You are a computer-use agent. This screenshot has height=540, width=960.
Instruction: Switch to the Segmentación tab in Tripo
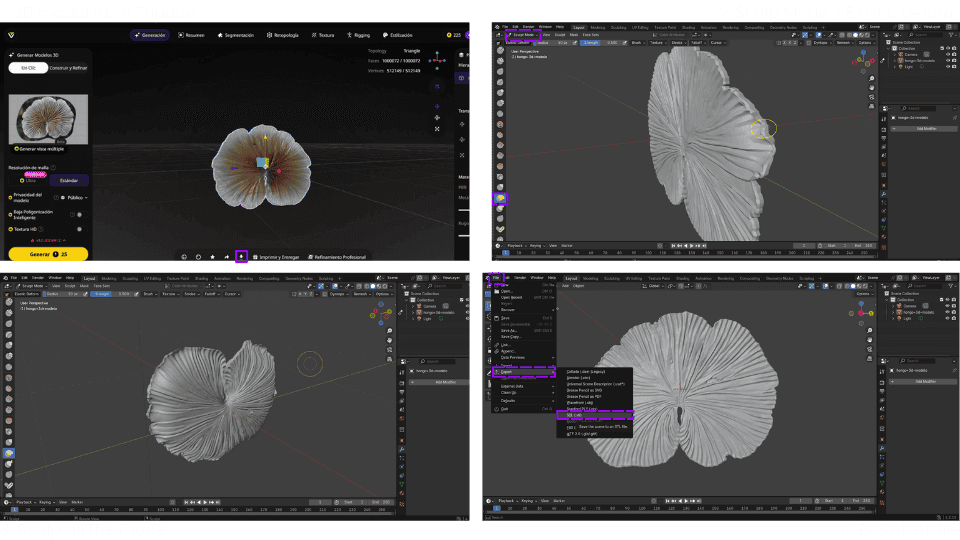pyautogui.click(x=238, y=35)
